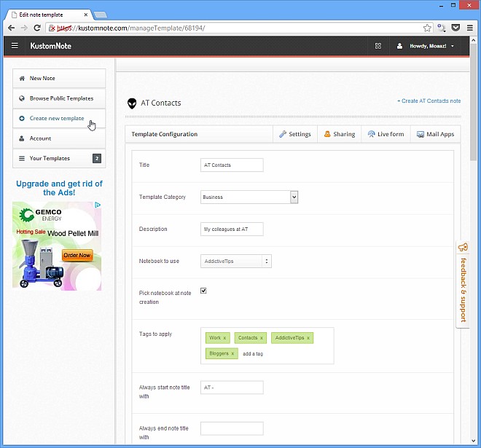Toggle Pick notebook at note creation checkbox

point(203,291)
